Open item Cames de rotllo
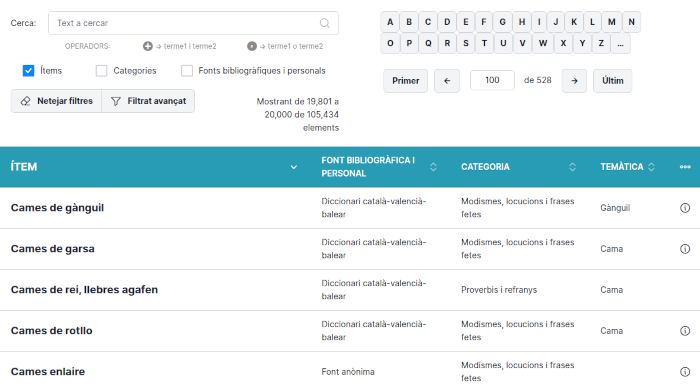 pos(52,331)
